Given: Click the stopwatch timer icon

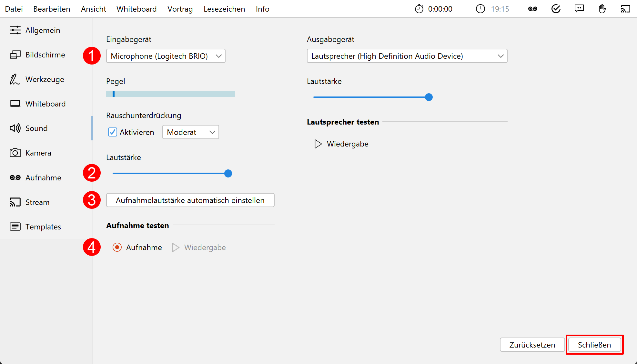Looking at the screenshot, I should 419,9.
